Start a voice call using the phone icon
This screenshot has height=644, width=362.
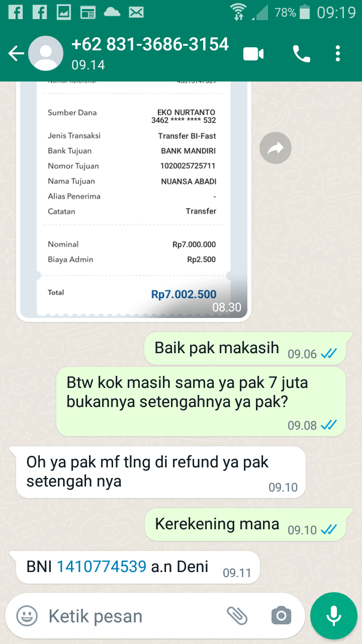click(302, 53)
